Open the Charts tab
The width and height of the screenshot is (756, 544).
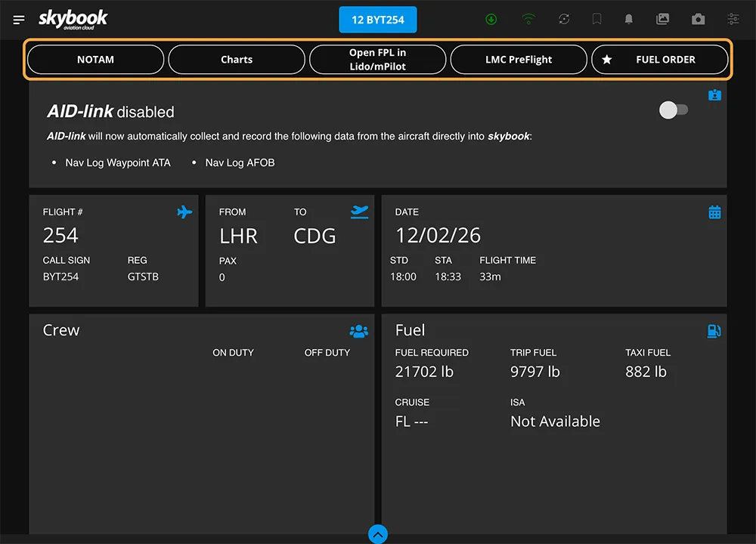click(x=237, y=60)
